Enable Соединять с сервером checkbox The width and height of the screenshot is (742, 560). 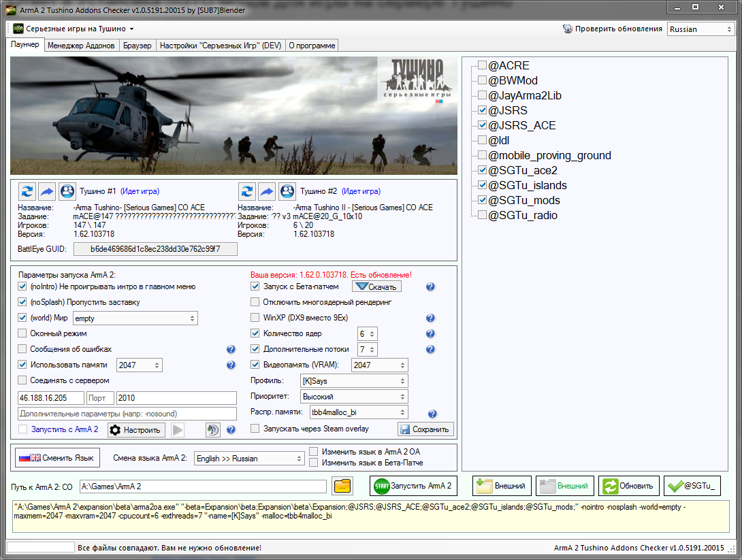(22, 380)
